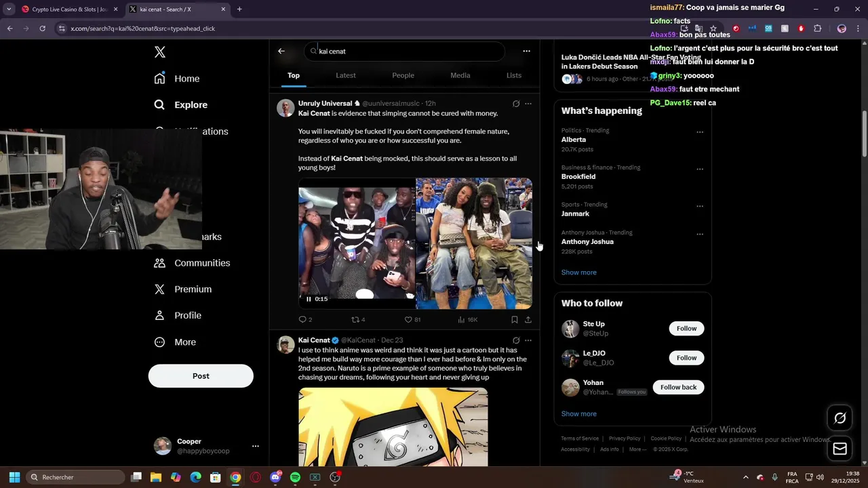Follow Ste Up account
The width and height of the screenshot is (868, 488).
(686, 329)
